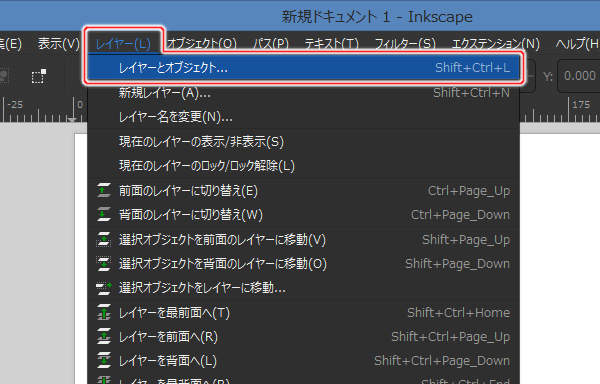Image resolution: width=600 pixels, height=384 pixels.
Task: Choose 選択オブジェクトを背面のレイヤーに移動(O) text
Action: (x=223, y=264)
